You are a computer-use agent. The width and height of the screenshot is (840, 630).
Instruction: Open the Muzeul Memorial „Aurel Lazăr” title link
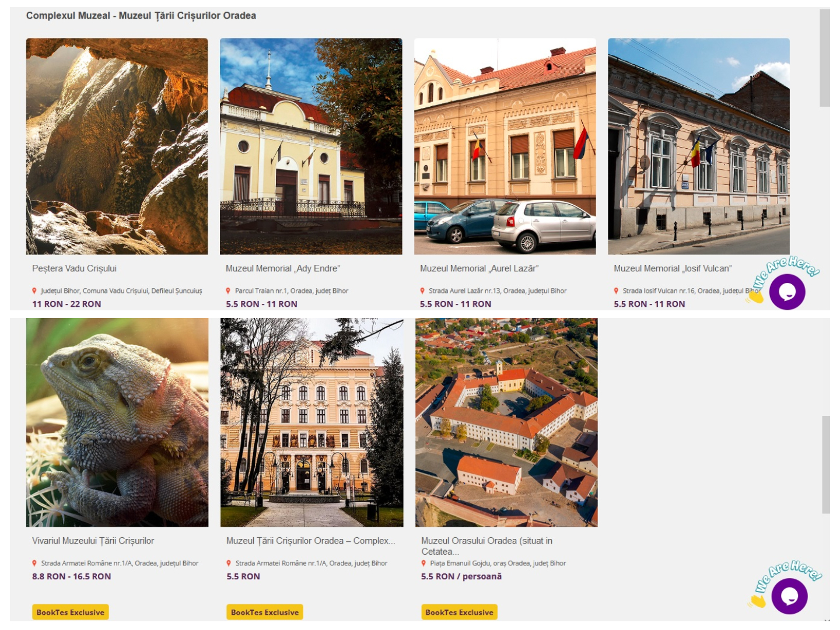[x=479, y=268]
